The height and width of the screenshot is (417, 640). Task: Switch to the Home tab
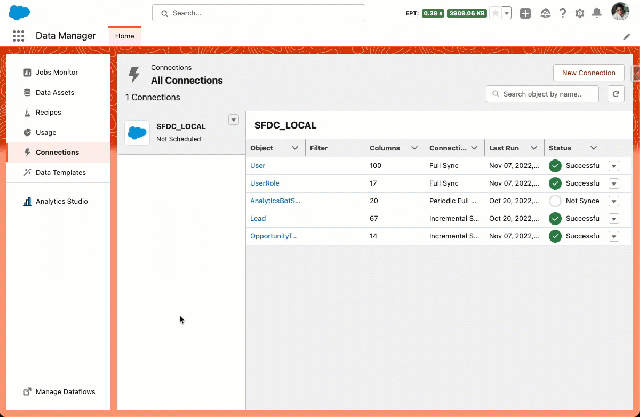tap(124, 36)
